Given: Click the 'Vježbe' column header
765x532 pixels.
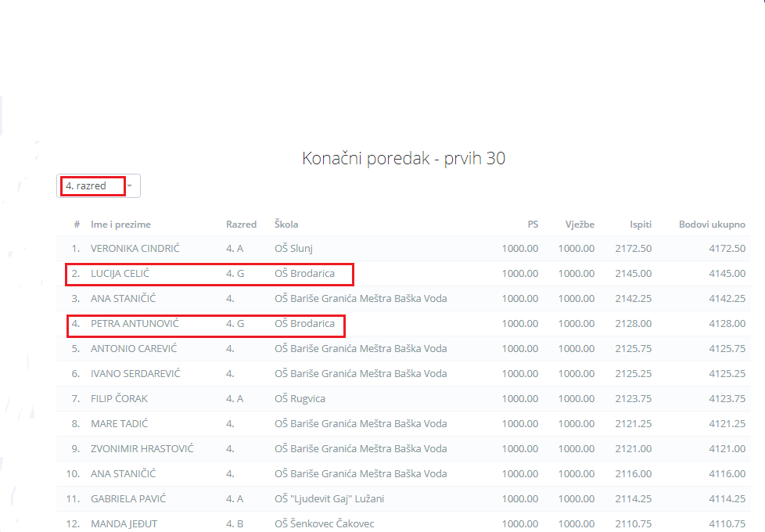Looking at the screenshot, I should 580,225.
